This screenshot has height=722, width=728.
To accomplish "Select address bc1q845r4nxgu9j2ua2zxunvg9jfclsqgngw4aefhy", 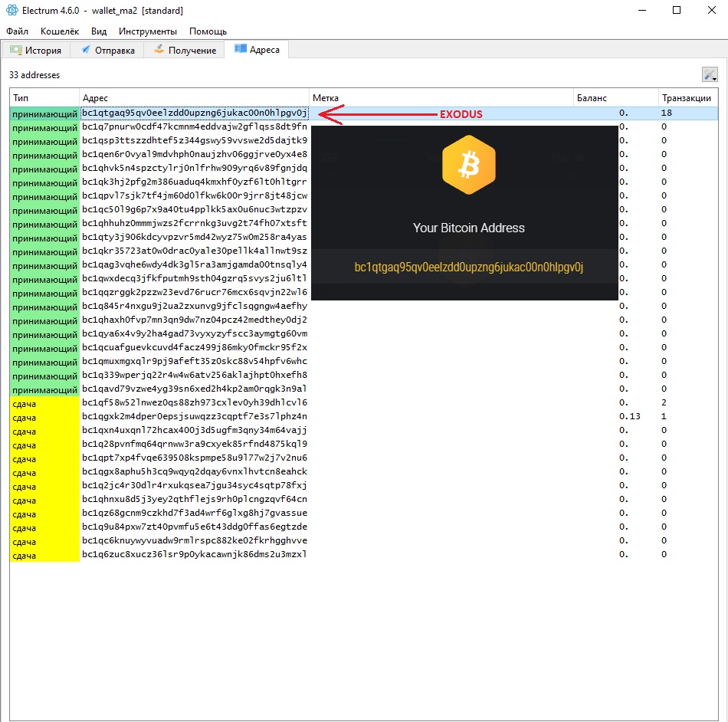I will point(195,306).
